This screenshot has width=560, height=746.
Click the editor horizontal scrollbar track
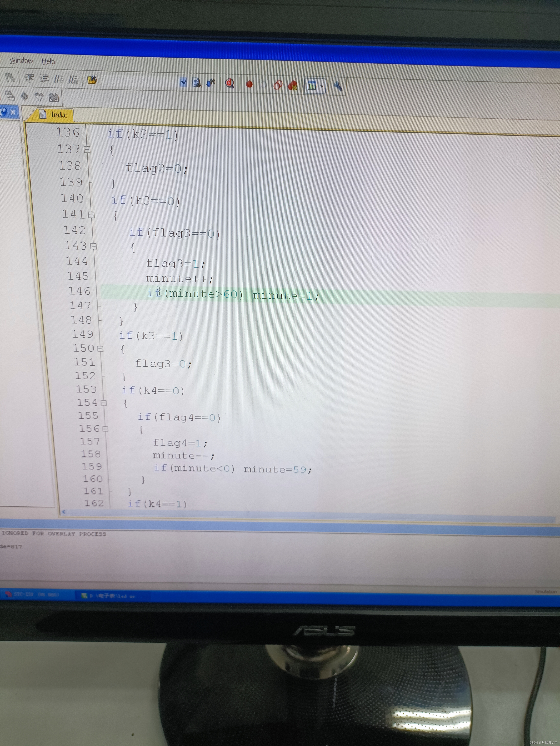pyautogui.click(x=310, y=516)
